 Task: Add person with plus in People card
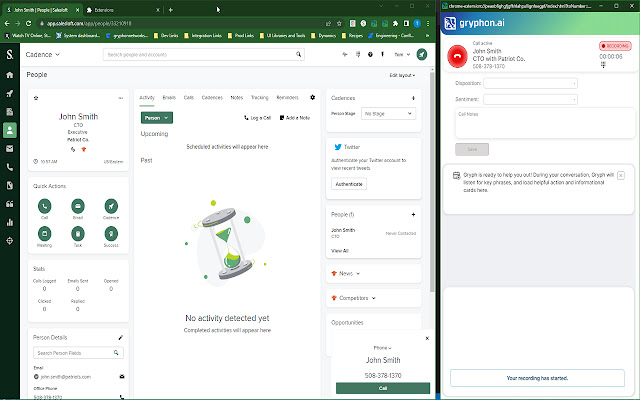pos(413,214)
